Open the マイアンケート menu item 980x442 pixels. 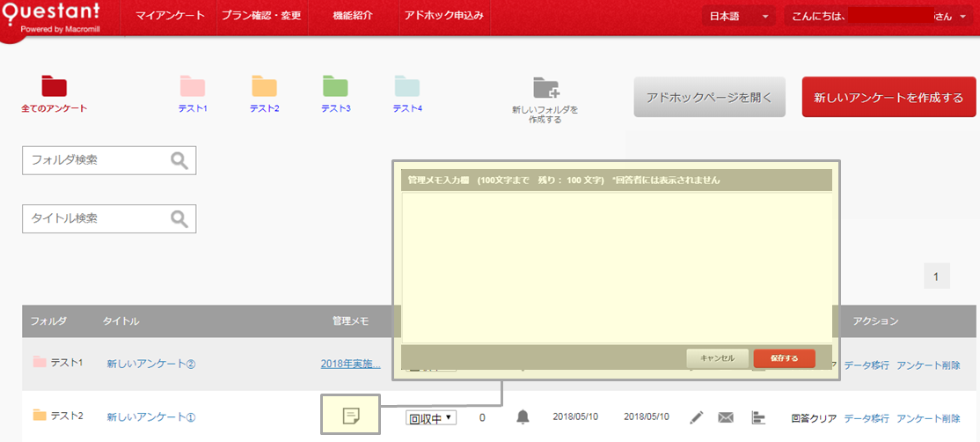(x=171, y=17)
